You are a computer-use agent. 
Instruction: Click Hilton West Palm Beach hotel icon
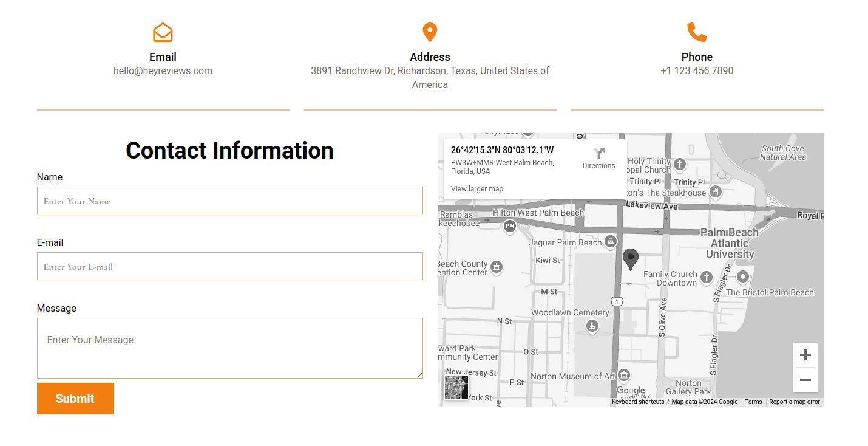pyautogui.click(x=510, y=226)
